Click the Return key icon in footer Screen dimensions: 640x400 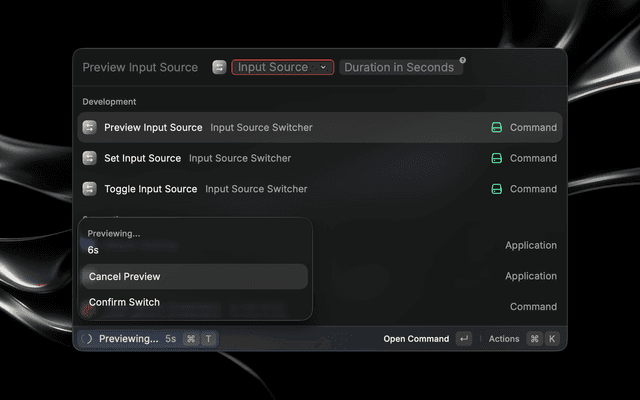(463, 339)
